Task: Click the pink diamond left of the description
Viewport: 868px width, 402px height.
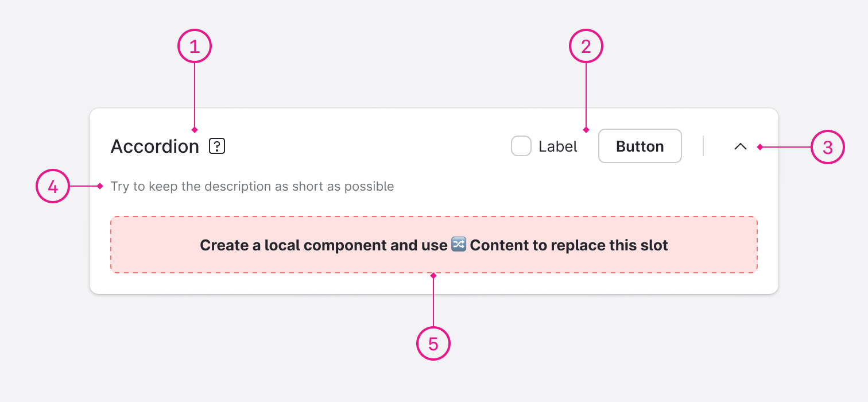Action: 100,186
